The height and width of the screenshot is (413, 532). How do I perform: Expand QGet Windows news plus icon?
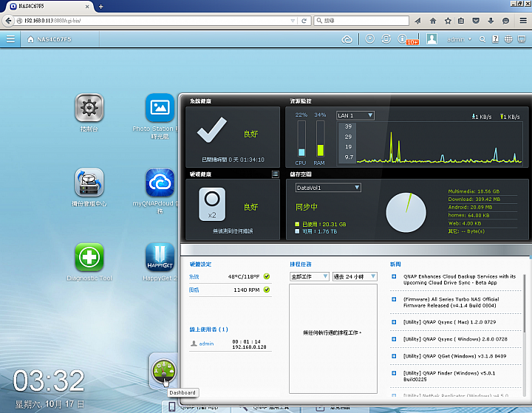click(x=394, y=356)
